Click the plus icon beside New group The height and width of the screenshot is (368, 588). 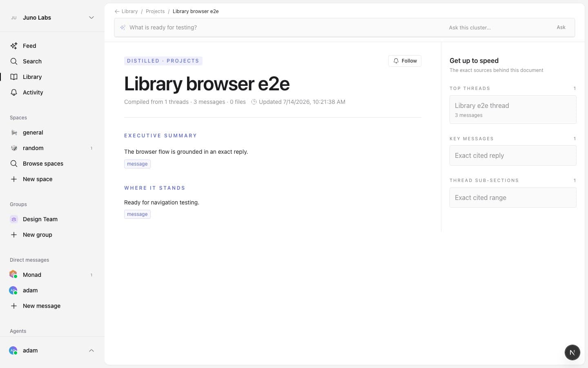click(x=14, y=235)
